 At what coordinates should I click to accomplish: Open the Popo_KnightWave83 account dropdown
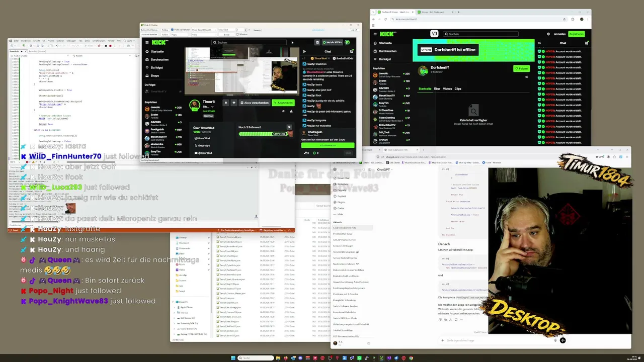coord(205,30)
